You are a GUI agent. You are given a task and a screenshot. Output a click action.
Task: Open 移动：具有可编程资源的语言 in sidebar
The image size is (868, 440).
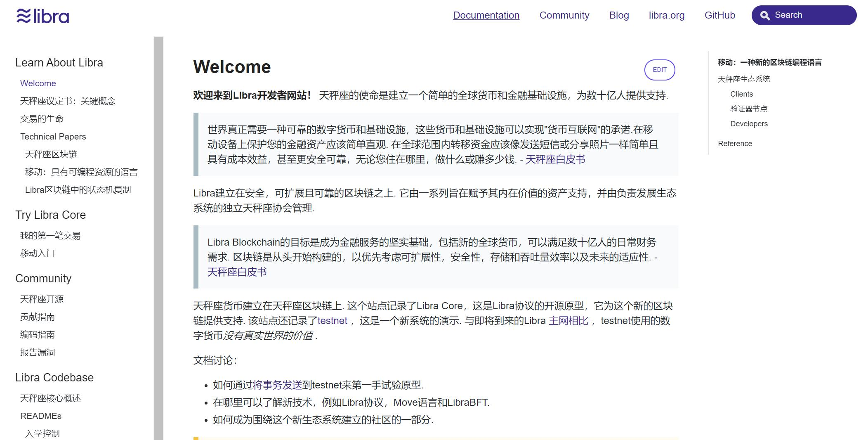[81, 172]
